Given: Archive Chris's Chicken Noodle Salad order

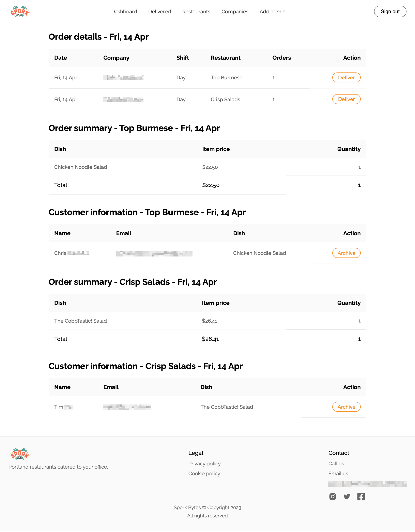Looking at the screenshot, I should point(346,253).
